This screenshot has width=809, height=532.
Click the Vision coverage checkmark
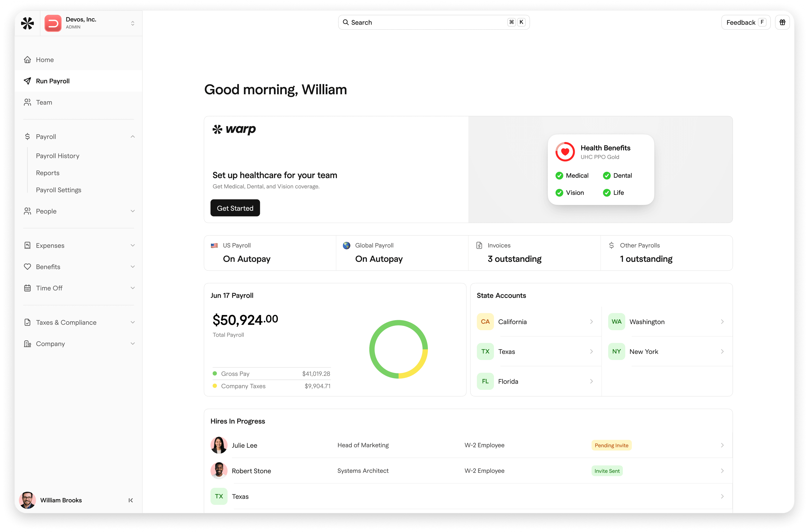point(560,193)
